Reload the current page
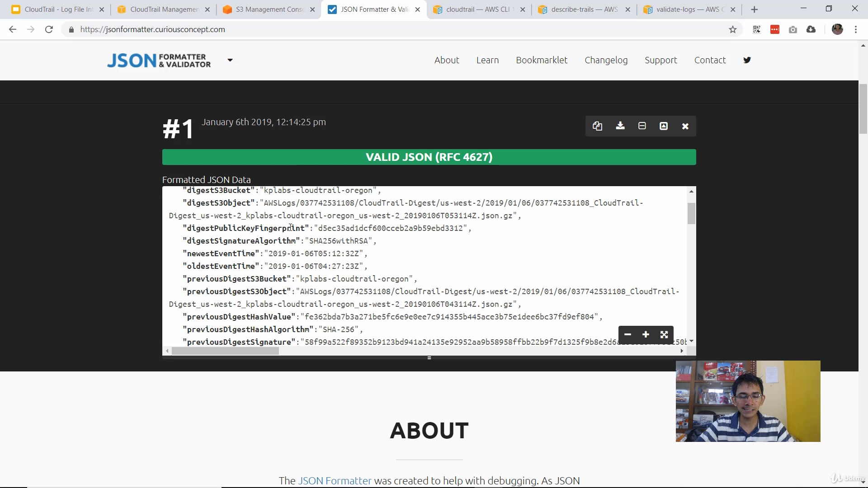This screenshot has height=488, width=868. click(x=49, y=29)
